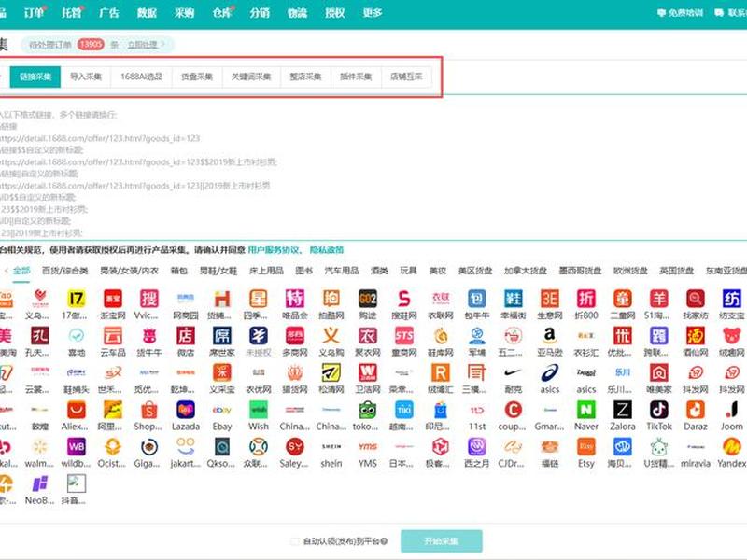Select the 找家纺 platform icon
747x560 pixels.
coord(695,299)
